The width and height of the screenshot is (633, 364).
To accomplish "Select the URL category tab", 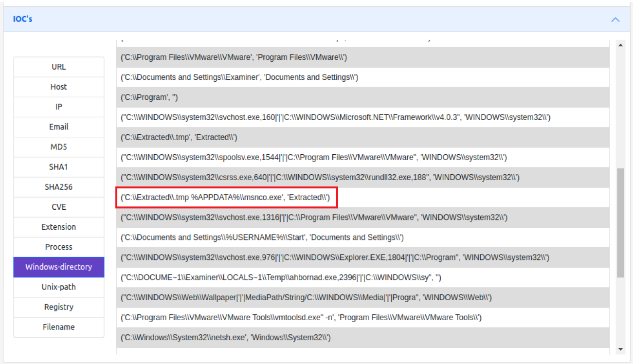I will (x=58, y=67).
